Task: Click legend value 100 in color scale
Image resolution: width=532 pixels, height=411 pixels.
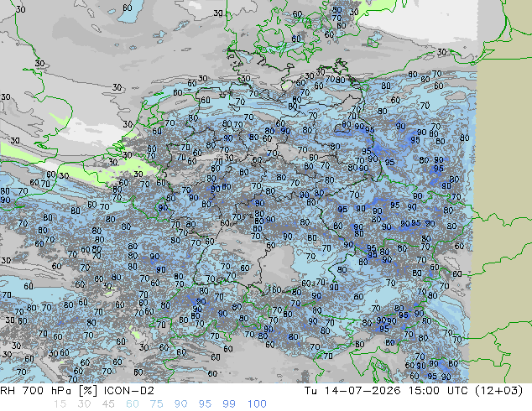Action: pos(257,404)
